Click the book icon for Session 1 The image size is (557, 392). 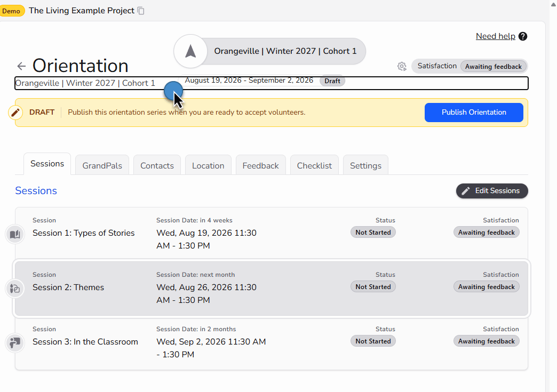pos(15,234)
